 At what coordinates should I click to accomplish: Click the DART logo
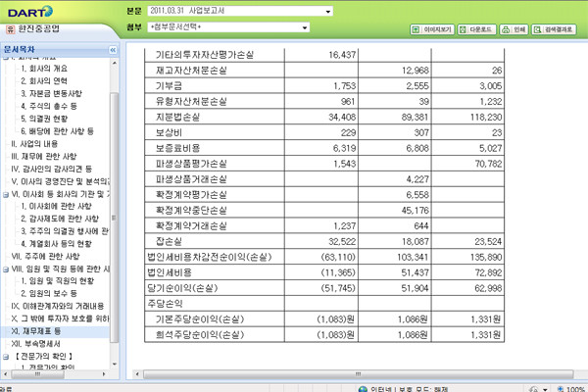coord(30,12)
